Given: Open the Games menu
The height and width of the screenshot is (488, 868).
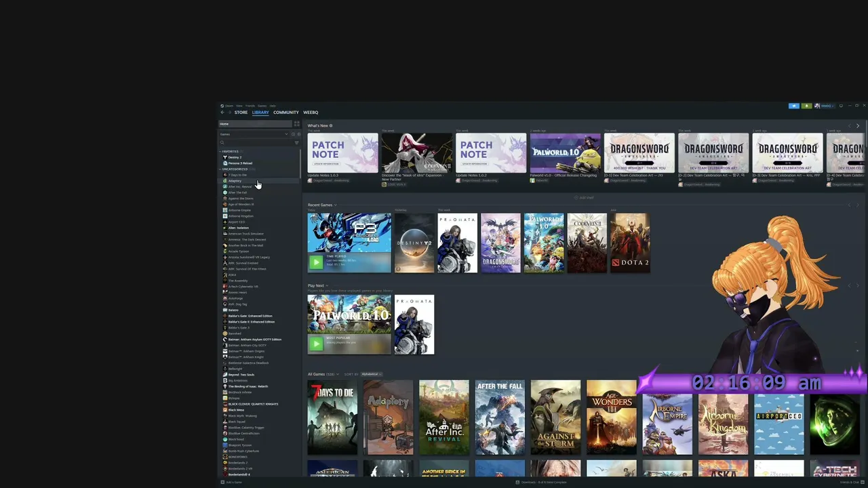Looking at the screenshot, I should pos(262,106).
